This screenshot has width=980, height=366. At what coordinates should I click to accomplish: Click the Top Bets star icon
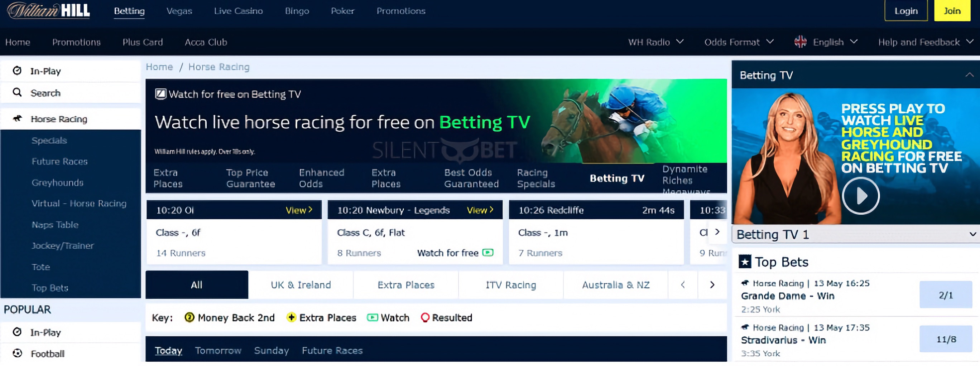coord(745,262)
